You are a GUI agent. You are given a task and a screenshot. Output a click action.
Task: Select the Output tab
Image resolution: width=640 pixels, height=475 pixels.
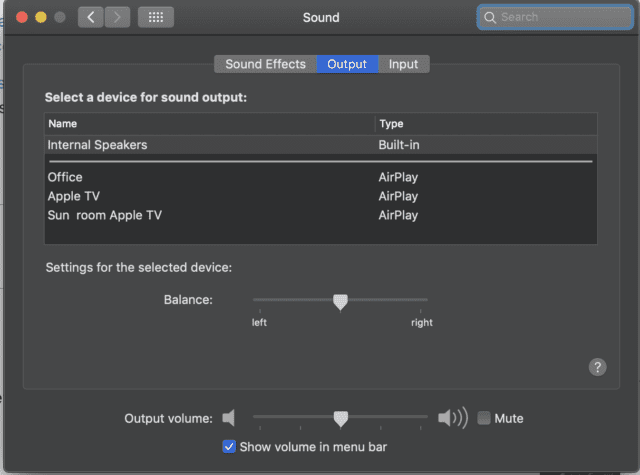347,64
